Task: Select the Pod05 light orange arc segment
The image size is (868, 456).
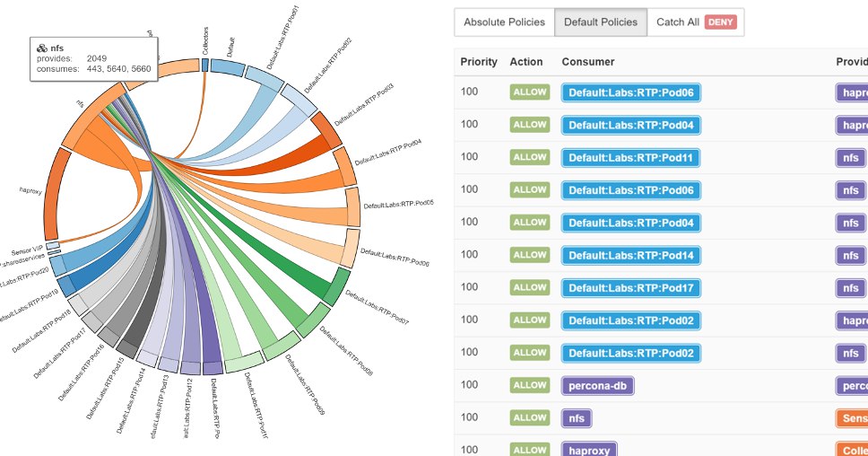Action: [353, 207]
